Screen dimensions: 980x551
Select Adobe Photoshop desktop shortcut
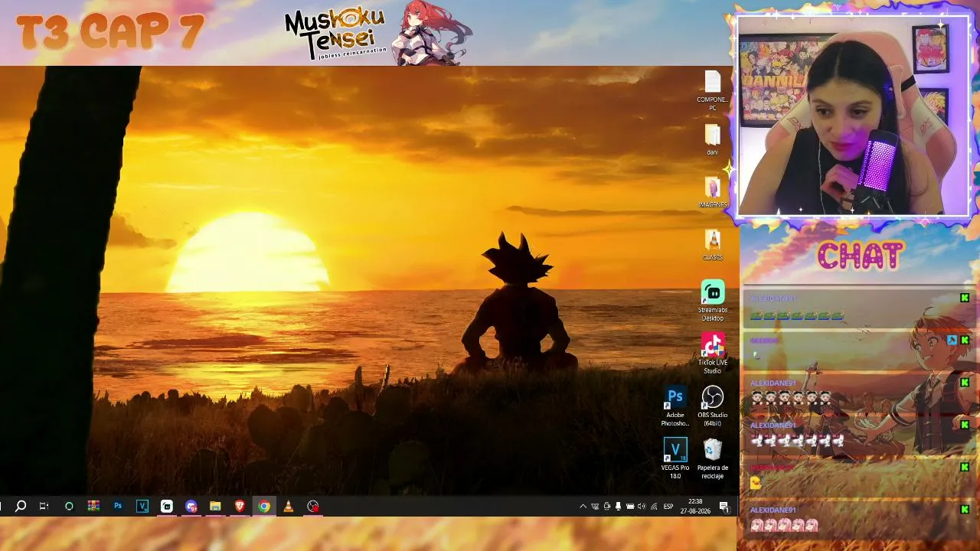pyautogui.click(x=675, y=407)
